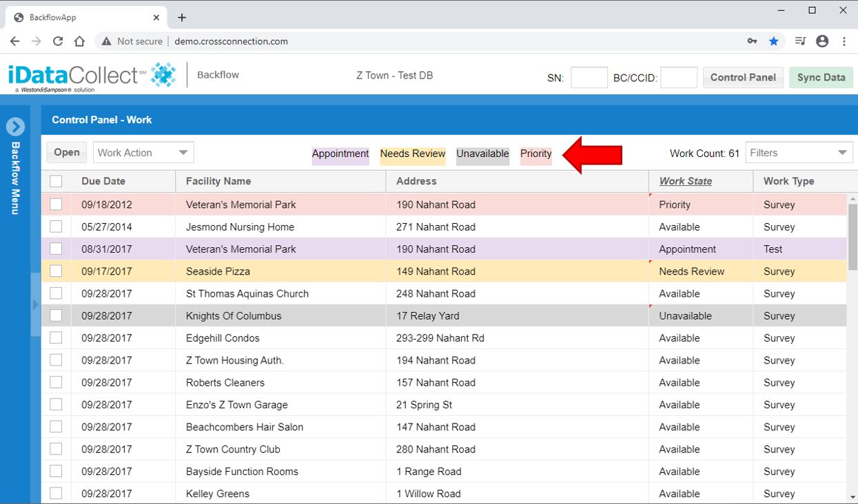858x504 pixels.
Task: Check the 08/31/2017 Veteran's Memorial Park row
Action: coord(56,249)
